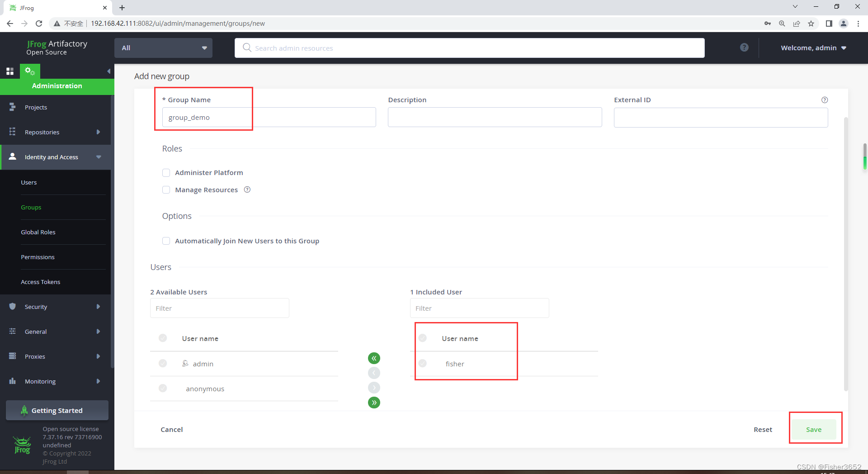868x474 pixels.
Task: Click the browser reload icon
Action: (x=39, y=24)
